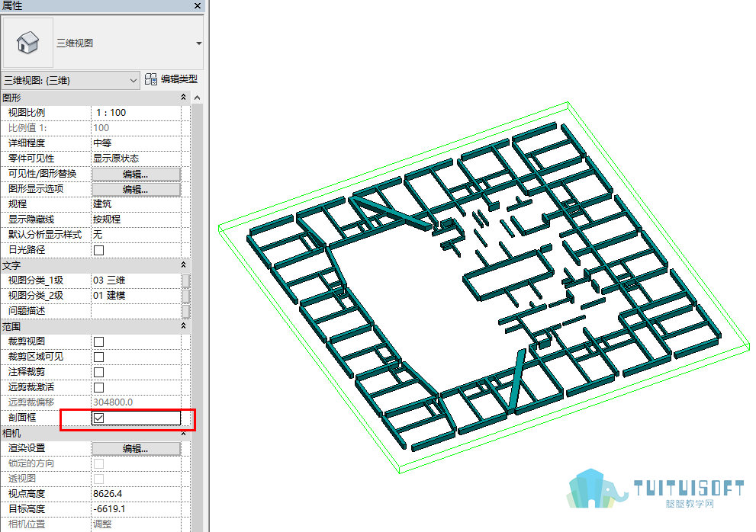This screenshot has width=756, height=532.
Task: Click the 视图比例 1:100 value field
Action: (137, 113)
